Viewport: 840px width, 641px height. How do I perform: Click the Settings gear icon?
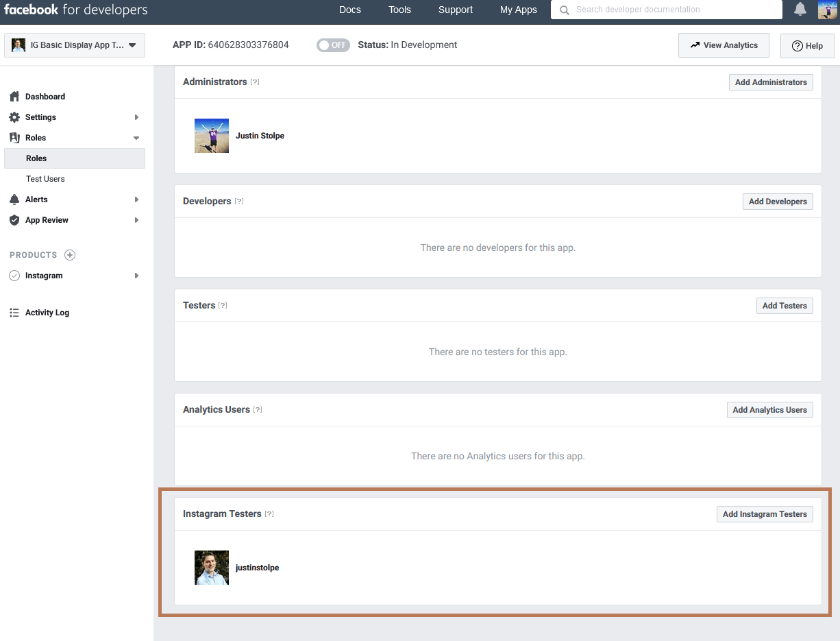(14, 117)
